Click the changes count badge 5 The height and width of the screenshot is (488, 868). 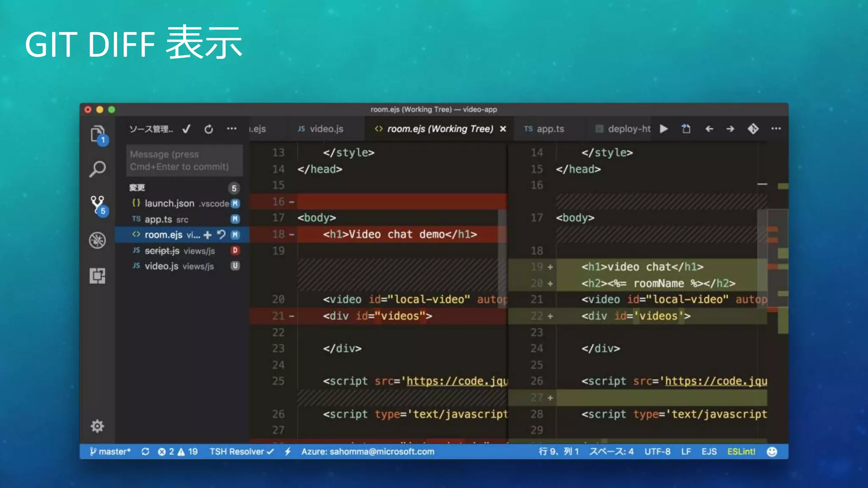coord(234,188)
